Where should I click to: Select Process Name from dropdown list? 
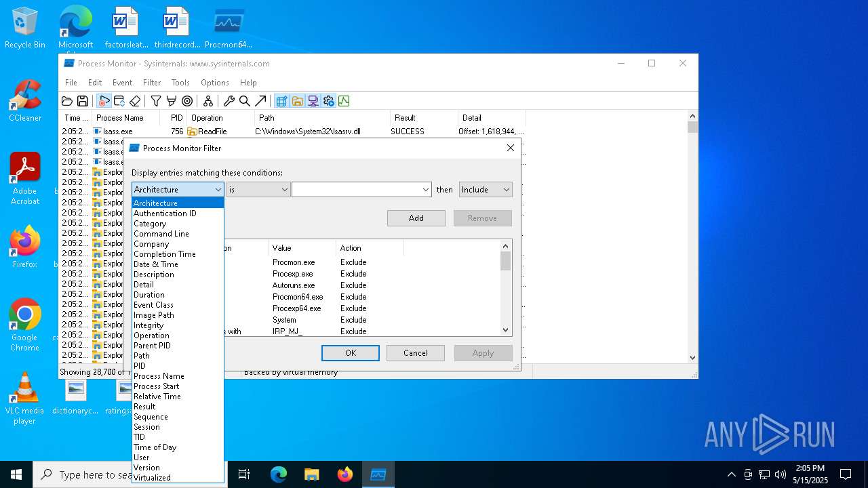click(178, 376)
